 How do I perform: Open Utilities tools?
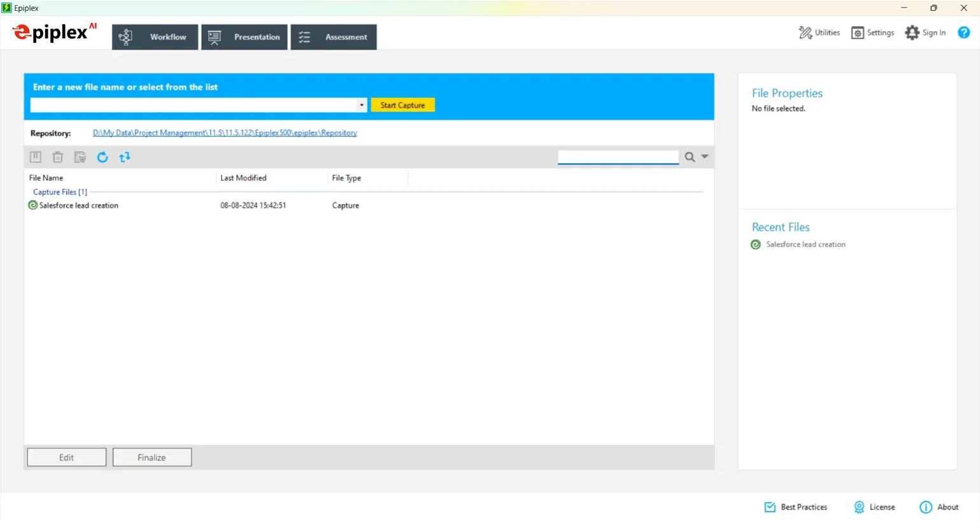(819, 32)
